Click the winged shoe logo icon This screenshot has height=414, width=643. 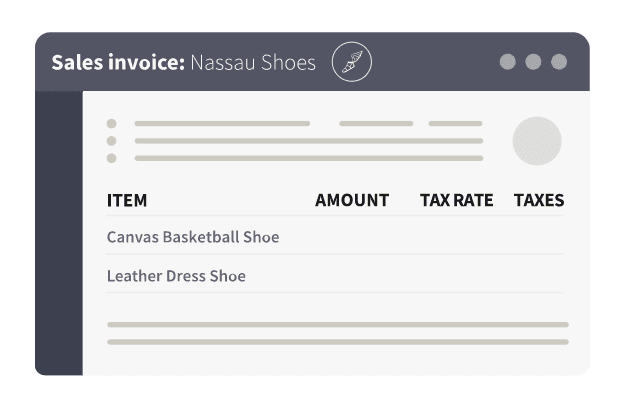tap(351, 62)
